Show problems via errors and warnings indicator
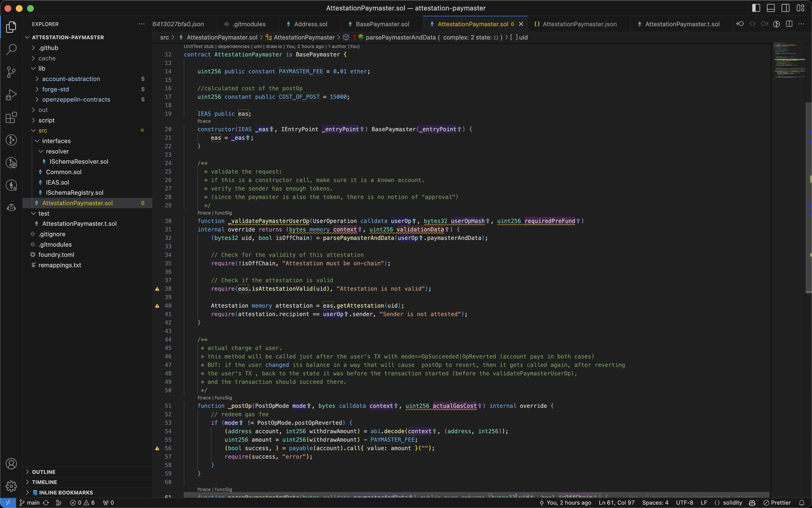812x508 pixels. click(x=82, y=503)
